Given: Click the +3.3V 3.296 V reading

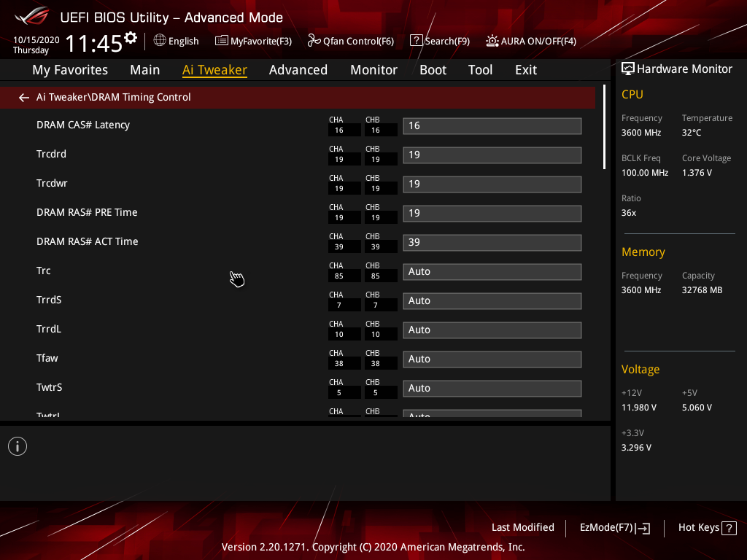Looking at the screenshot, I should (636, 448).
